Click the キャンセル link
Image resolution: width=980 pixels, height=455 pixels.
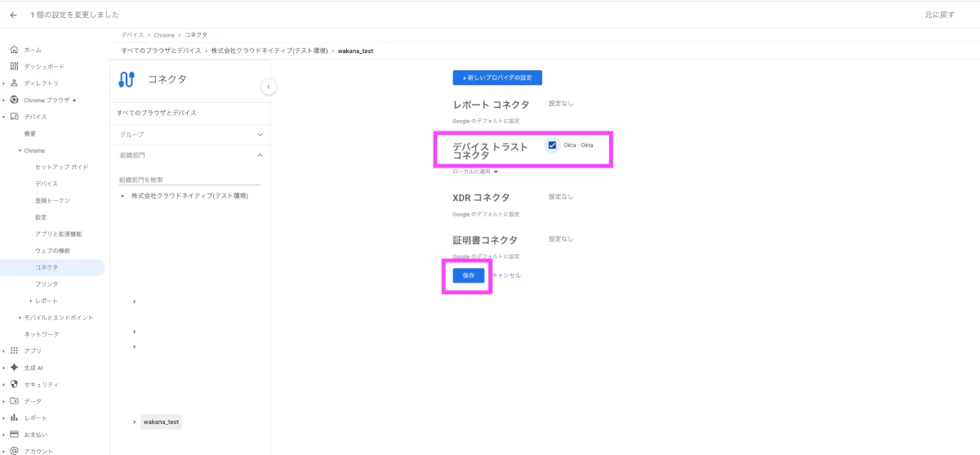506,275
